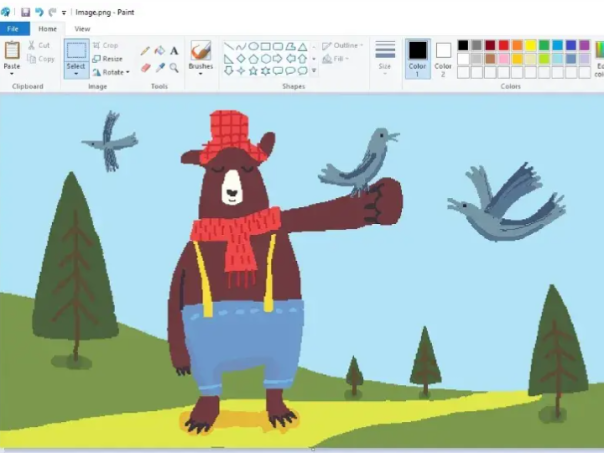
Task: Open the Rotate dropdown menu
Action: pos(111,72)
